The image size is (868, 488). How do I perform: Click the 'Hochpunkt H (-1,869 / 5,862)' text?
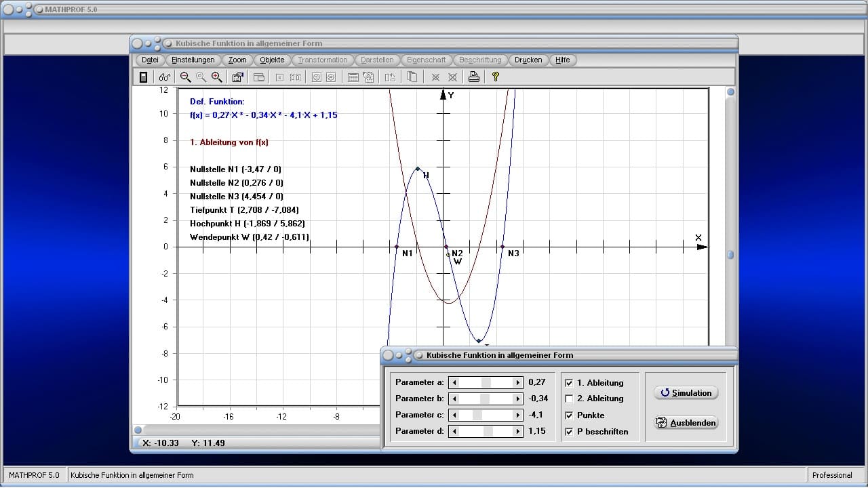click(248, 224)
